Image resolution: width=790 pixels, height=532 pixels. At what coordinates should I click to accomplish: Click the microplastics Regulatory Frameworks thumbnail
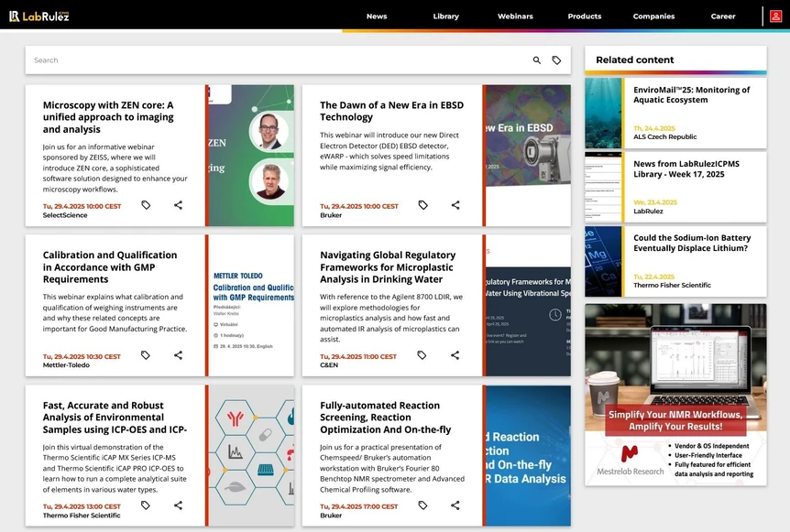point(528,306)
